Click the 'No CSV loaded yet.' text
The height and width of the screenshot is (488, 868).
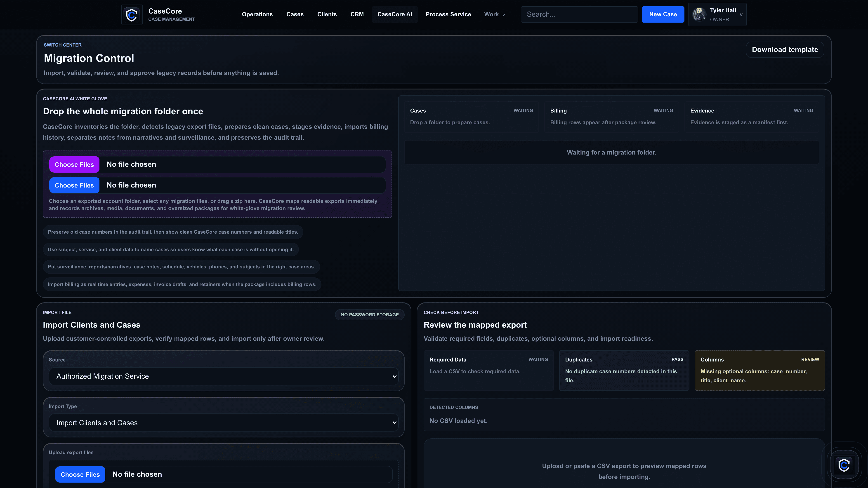pos(458,421)
